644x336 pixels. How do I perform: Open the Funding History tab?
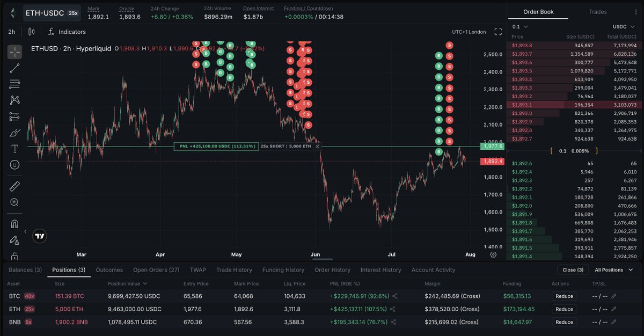click(283, 270)
